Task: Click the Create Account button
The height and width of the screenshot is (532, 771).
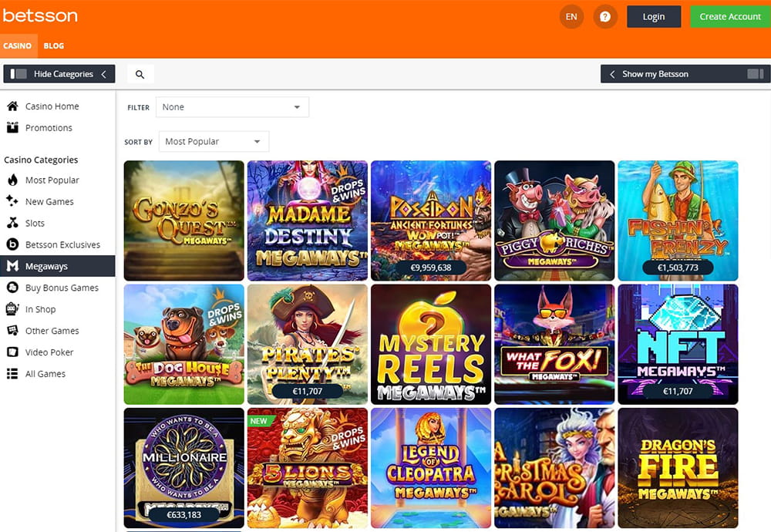Action: (x=730, y=17)
